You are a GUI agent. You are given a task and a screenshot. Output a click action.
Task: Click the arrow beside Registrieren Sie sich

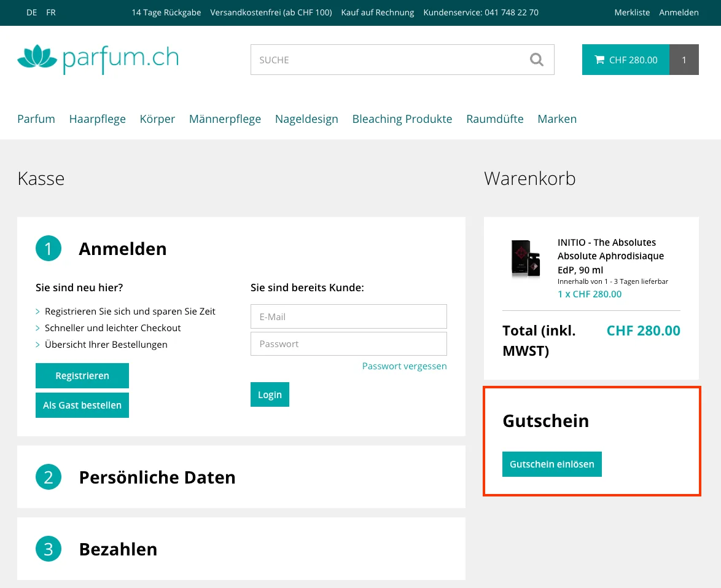pos(39,312)
